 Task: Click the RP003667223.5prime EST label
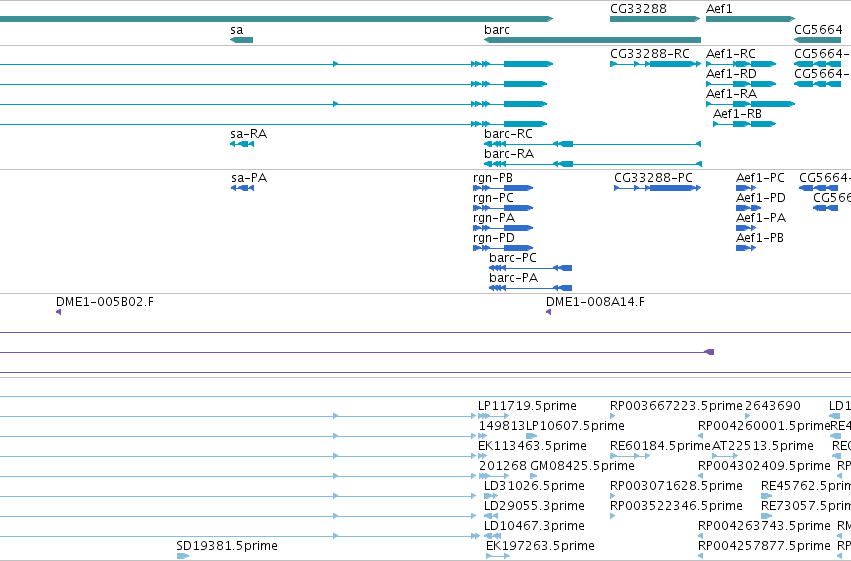(x=676, y=406)
